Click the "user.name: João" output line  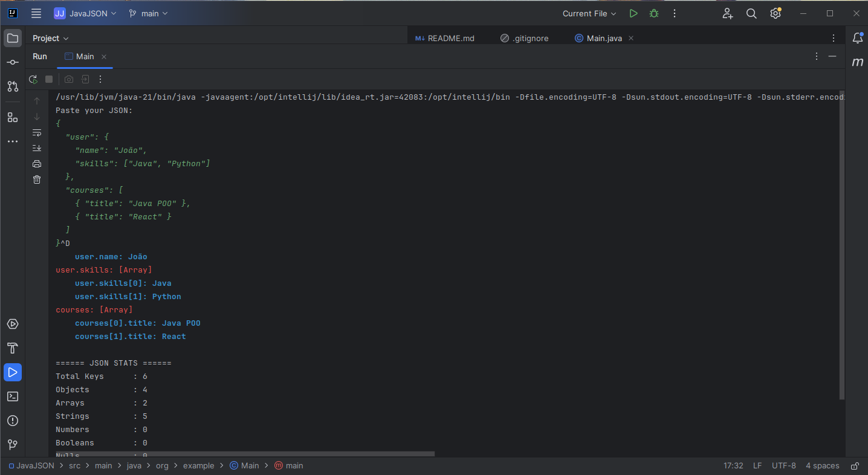[x=111, y=257]
